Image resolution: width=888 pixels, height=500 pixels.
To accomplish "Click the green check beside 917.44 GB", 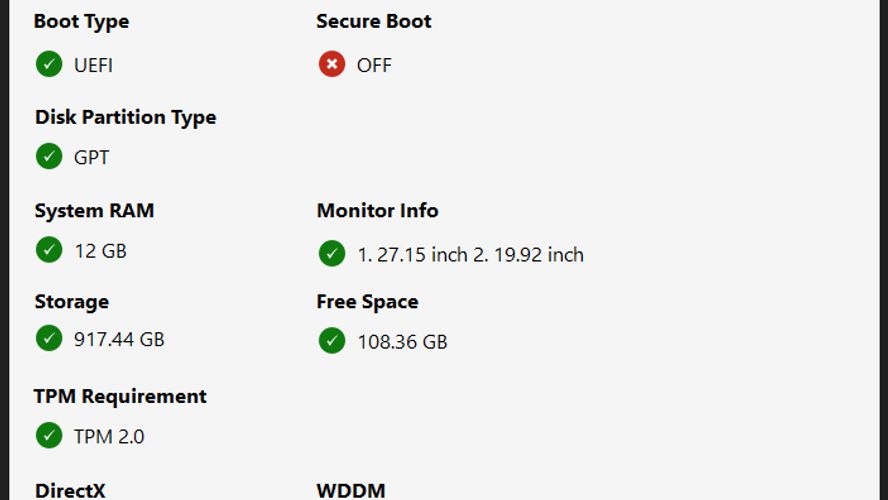I will tap(49, 339).
